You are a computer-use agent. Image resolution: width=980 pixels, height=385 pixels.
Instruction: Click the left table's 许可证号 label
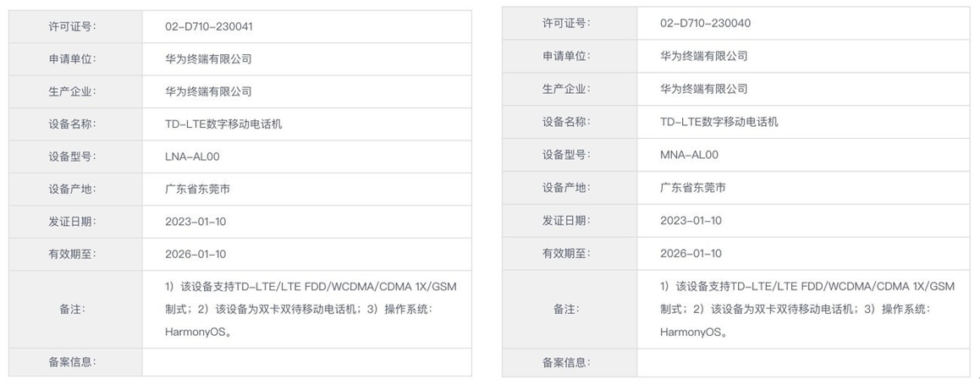click(73, 26)
